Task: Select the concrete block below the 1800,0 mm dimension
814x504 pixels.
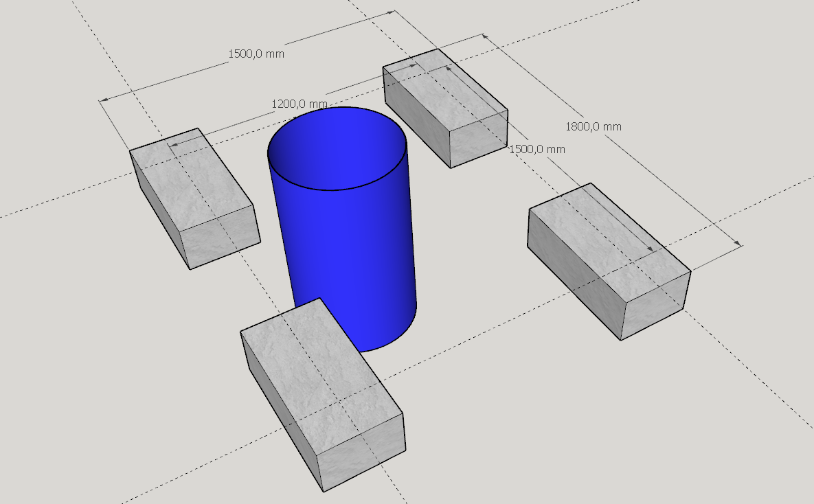Action: point(609,261)
